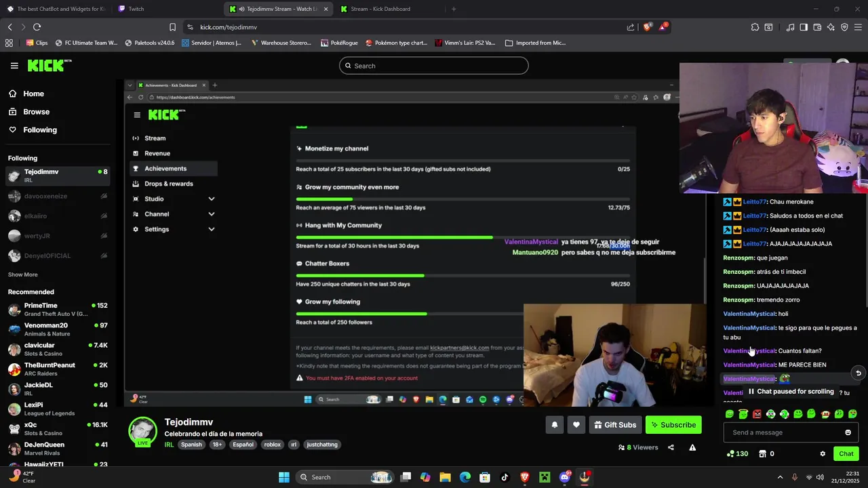
Task: Resume the paused chat scrolling
Action: (x=791, y=392)
